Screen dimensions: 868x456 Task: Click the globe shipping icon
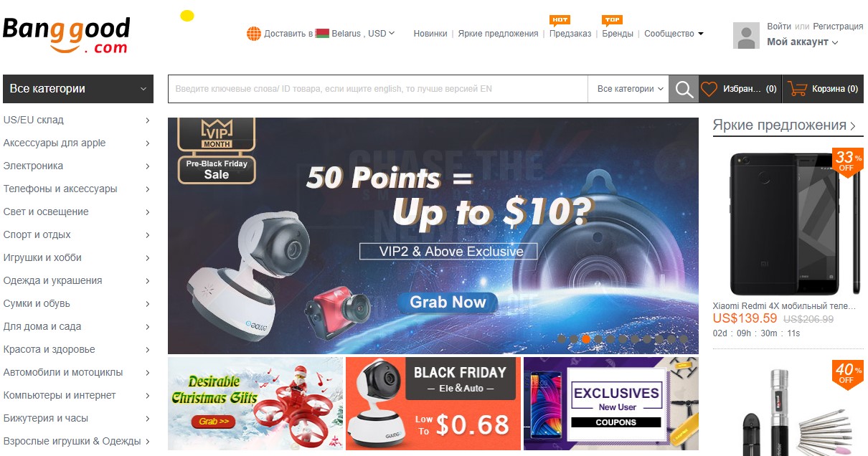pos(254,34)
